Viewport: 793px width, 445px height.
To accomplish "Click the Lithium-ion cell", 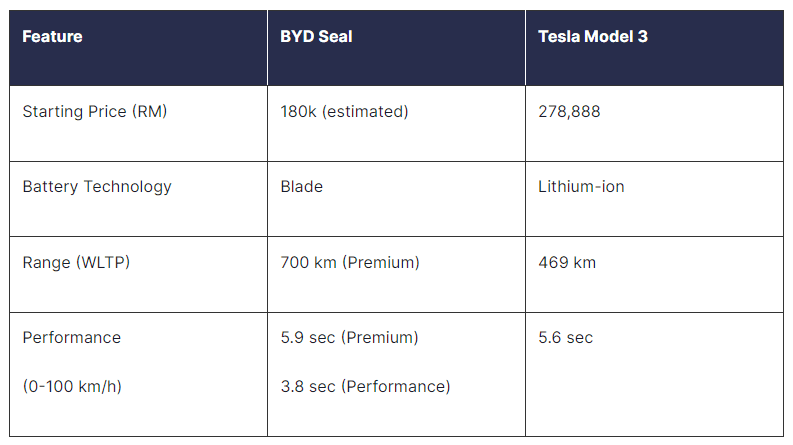I will tap(654, 199).
